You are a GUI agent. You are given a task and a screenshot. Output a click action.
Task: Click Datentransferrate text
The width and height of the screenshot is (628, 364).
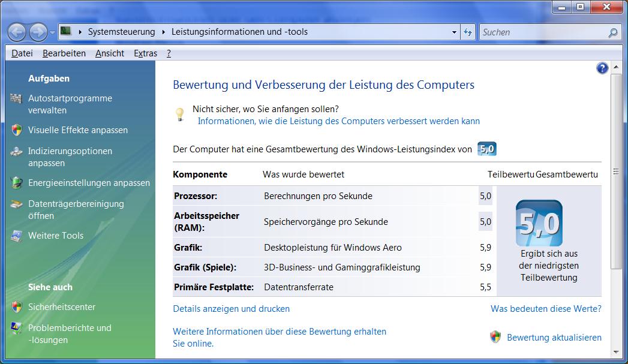[x=299, y=287]
